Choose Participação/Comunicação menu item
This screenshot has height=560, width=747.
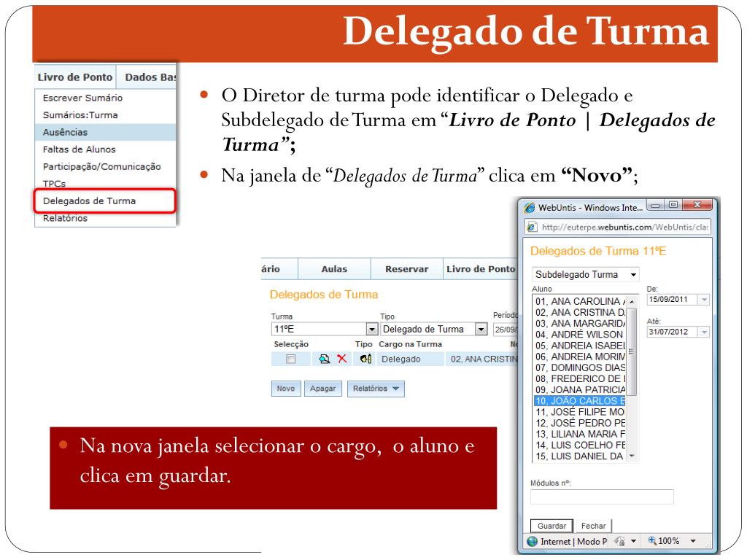click(105, 167)
